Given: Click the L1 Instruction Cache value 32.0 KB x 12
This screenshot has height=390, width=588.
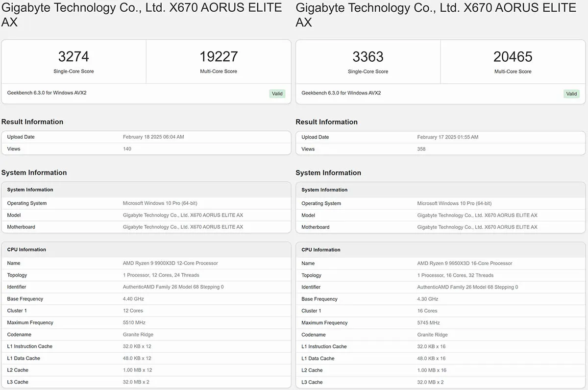Looking at the screenshot, I should coord(137,346).
